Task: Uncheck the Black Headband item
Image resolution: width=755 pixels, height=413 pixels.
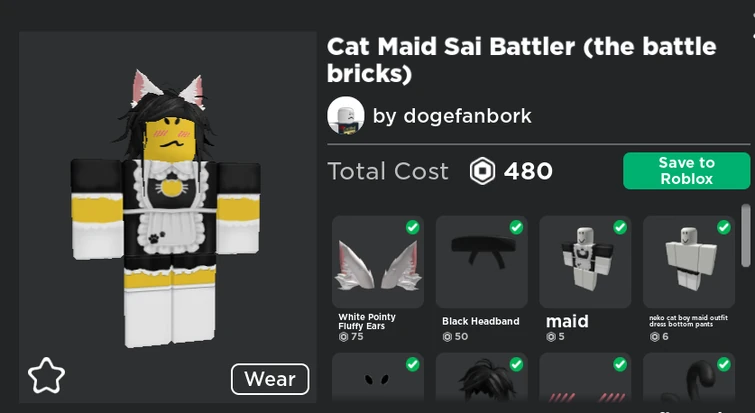Action: 516,227
